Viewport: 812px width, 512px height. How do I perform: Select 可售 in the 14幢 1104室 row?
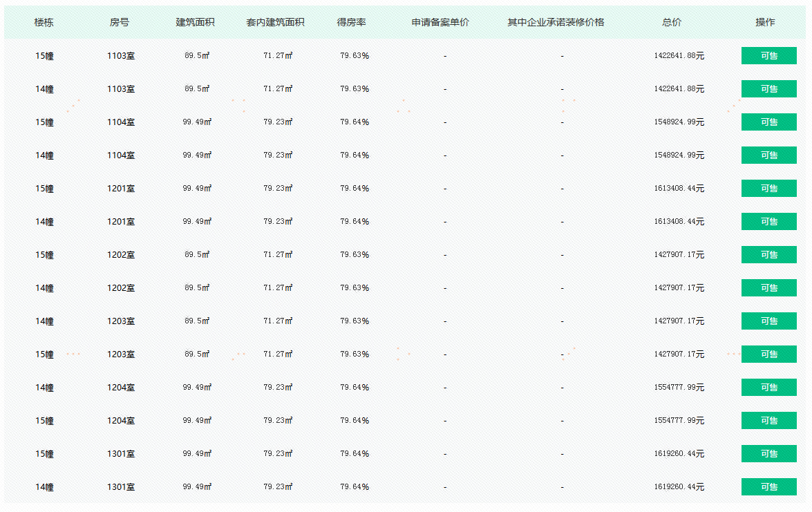[x=768, y=155]
